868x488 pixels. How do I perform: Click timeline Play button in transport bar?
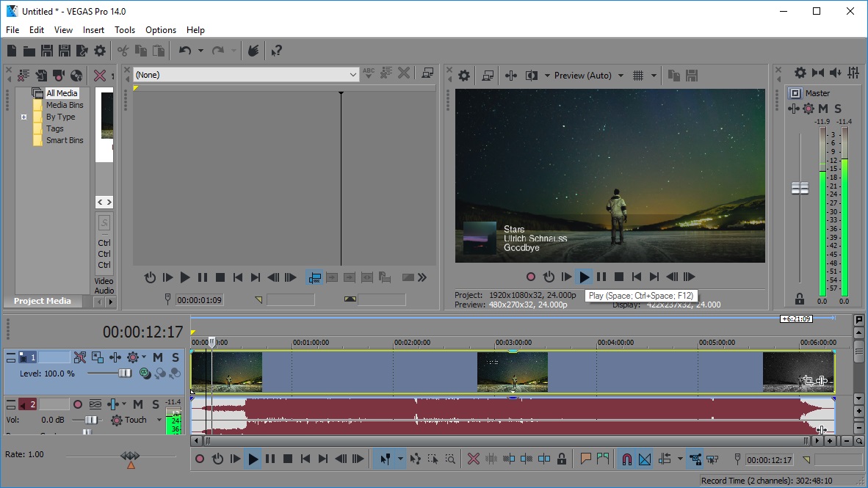tap(253, 459)
